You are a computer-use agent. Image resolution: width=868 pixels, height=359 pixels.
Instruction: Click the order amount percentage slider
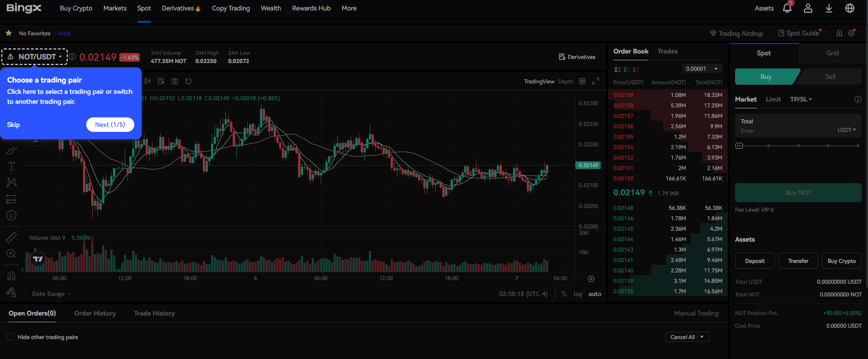coord(798,146)
